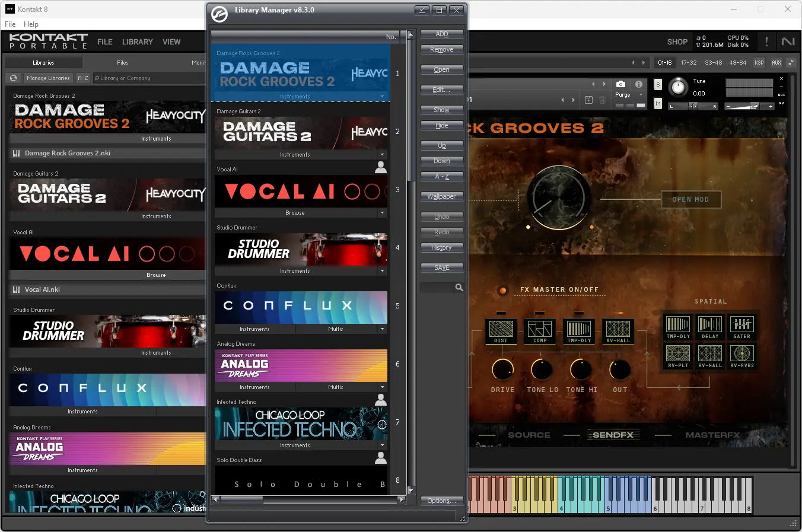Screen dimensions: 802x532
Task: Open the Options… button in Library Manager
Action: click(x=442, y=501)
